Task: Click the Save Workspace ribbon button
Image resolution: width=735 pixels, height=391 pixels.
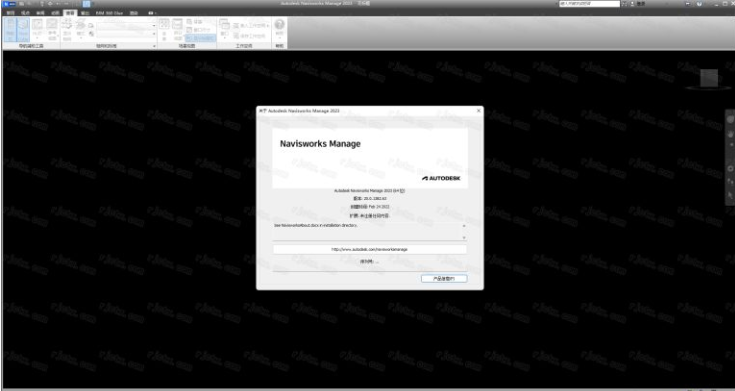Action: [250, 36]
